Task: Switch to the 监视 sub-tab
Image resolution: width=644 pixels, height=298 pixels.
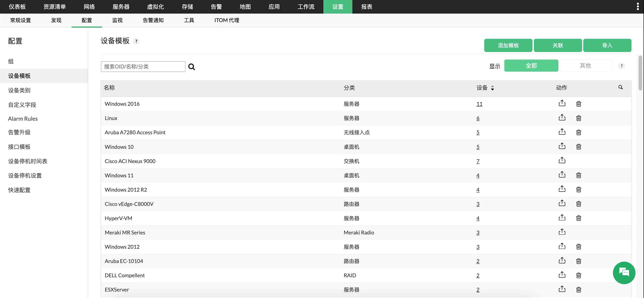Action: point(117,20)
